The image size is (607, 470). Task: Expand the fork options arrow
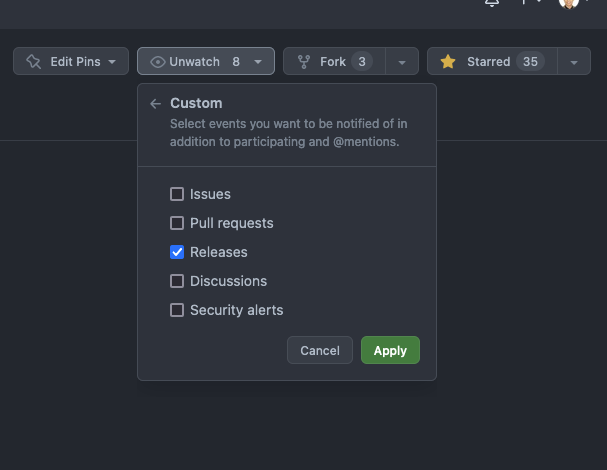coord(402,62)
